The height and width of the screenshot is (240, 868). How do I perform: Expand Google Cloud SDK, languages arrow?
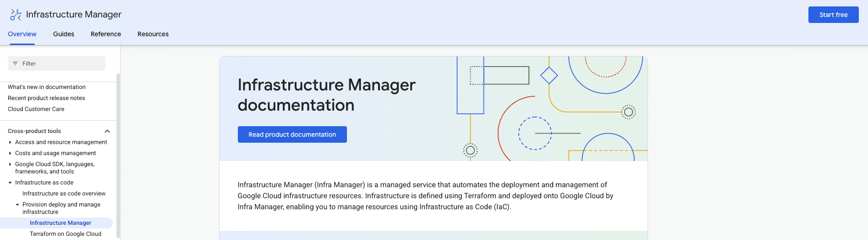pyautogui.click(x=10, y=164)
